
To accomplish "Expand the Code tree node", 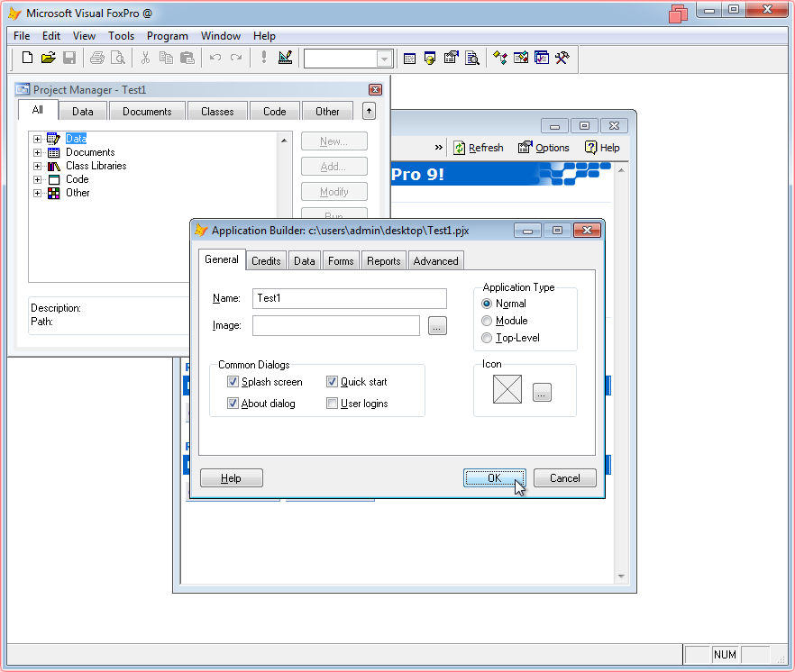I will coord(37,179).
